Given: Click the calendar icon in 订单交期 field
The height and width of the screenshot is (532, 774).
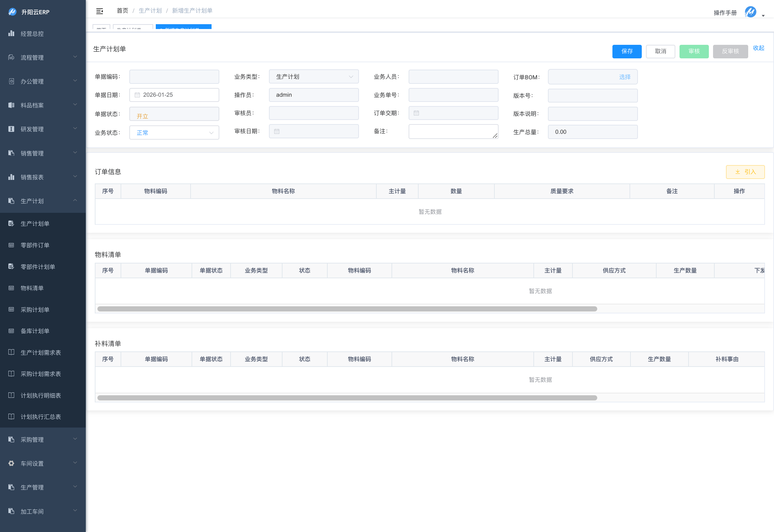Looking at the screenshot, I should click(x=416, y=113).
